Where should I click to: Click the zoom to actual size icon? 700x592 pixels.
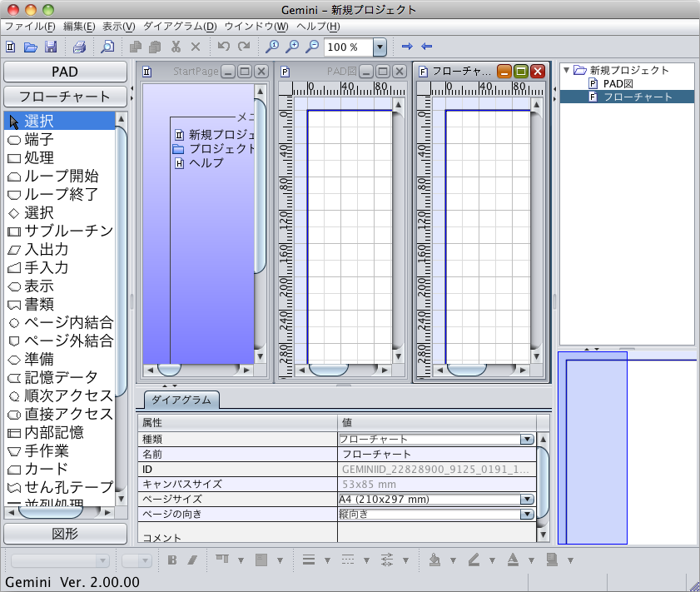point(272,47)
